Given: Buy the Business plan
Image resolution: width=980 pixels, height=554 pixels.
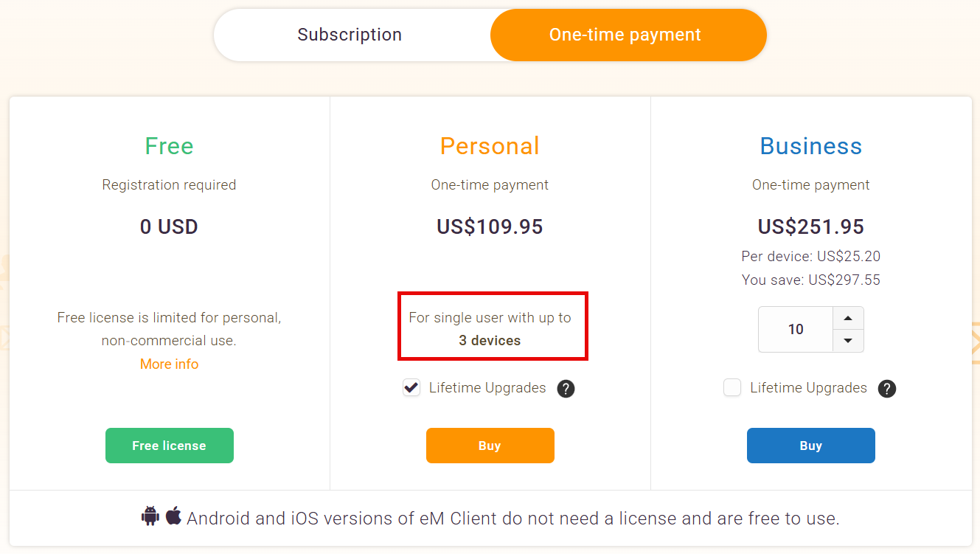Looking at the screenshot, I should pyautogui.click(x=811, y=446).
